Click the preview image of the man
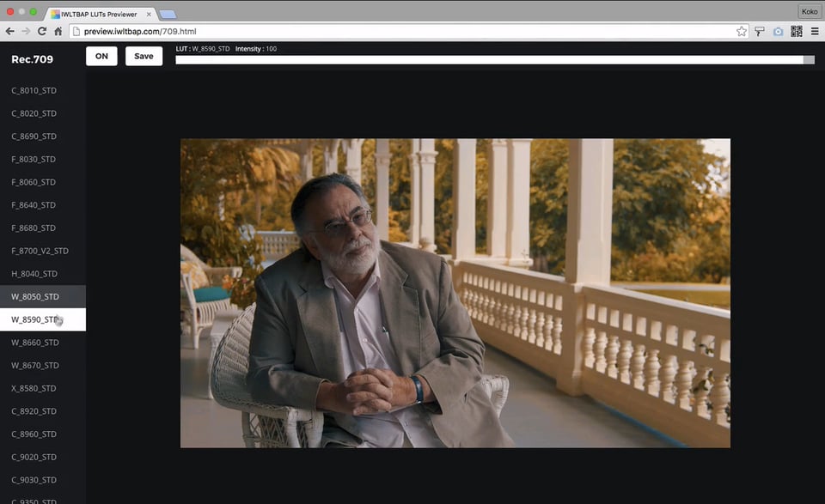Screen dimensions: 825x504 point(455,293)
